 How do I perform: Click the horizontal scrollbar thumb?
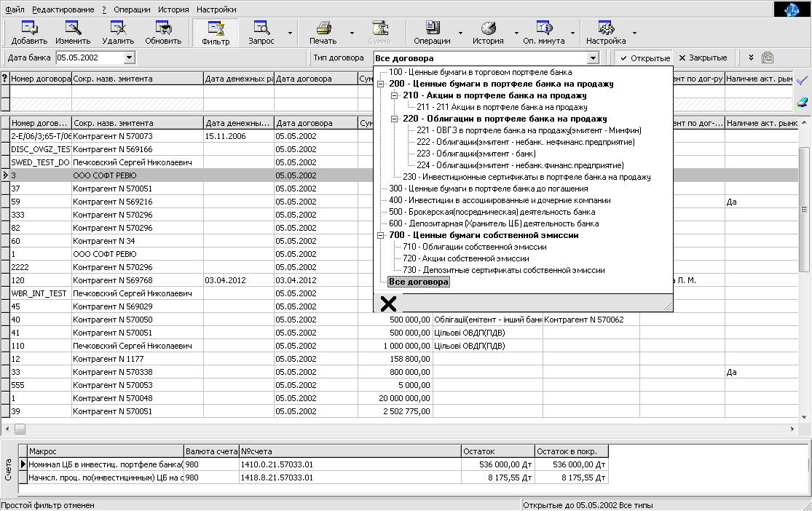[x=20, y=429]
